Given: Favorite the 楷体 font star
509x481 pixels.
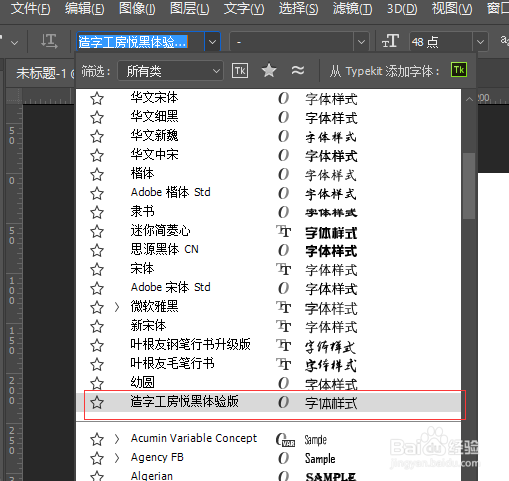Looking at the screenshot, I should (97, 174).
